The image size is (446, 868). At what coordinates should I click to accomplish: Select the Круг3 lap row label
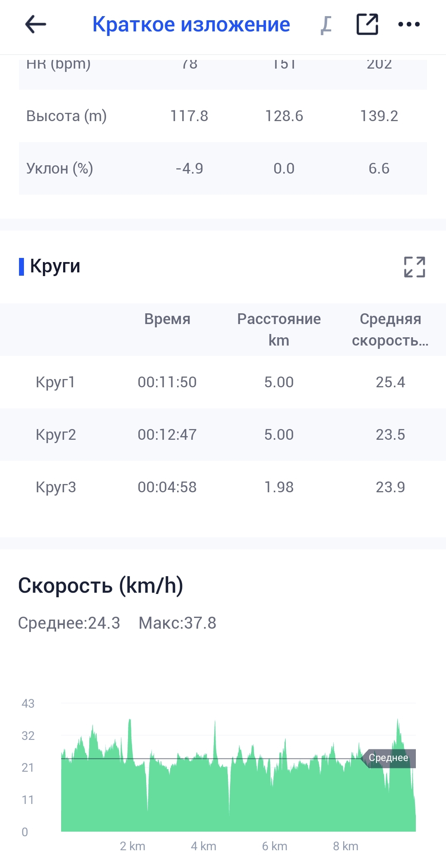[x=56, y=487]
